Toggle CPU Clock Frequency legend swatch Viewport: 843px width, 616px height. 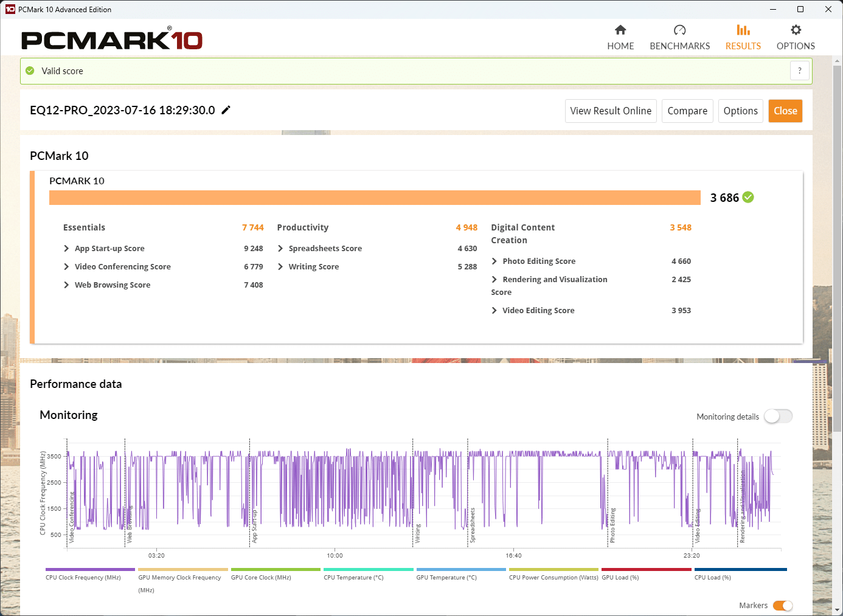point(90,570)
